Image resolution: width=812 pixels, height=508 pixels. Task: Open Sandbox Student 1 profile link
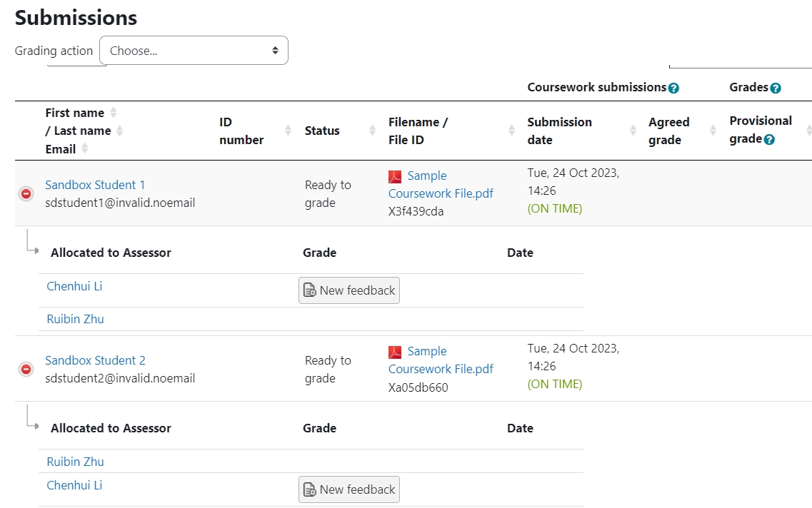click(95, 184)
